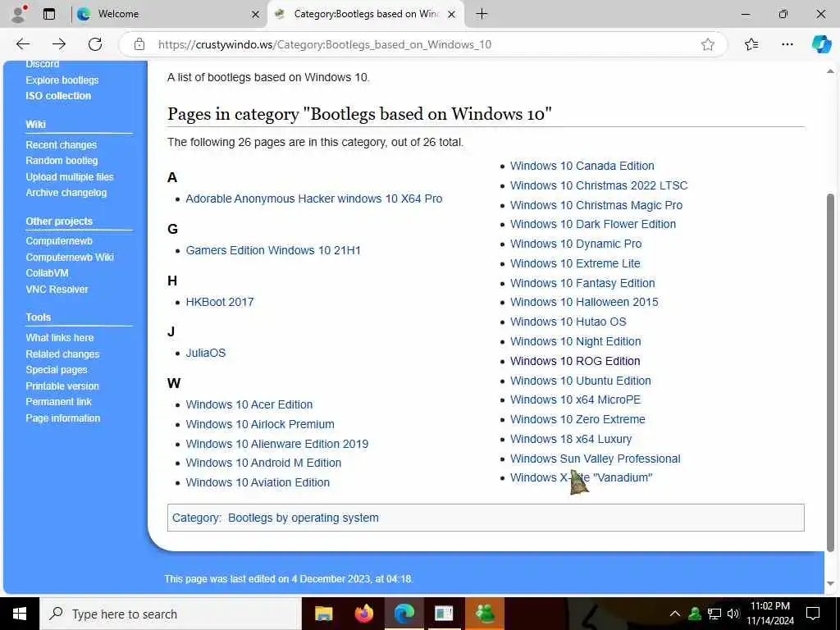Open Windows Sun Valley Professional
This screenshot has height=630, width=840.
[596, 459]
